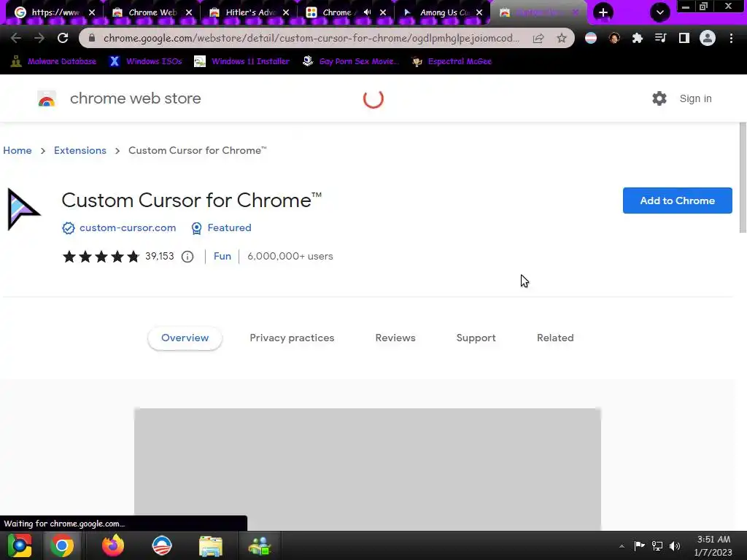Open the people-icon app in taskbar

click(259, 545)
